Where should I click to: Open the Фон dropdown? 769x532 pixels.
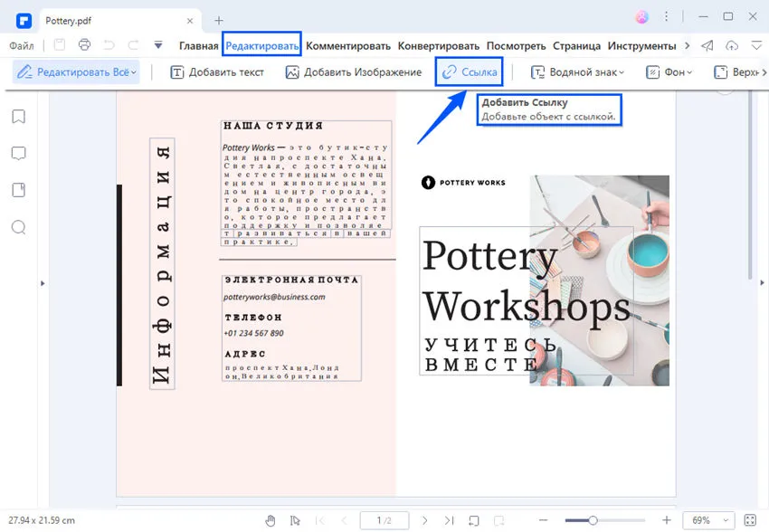[x=669, y=72]
